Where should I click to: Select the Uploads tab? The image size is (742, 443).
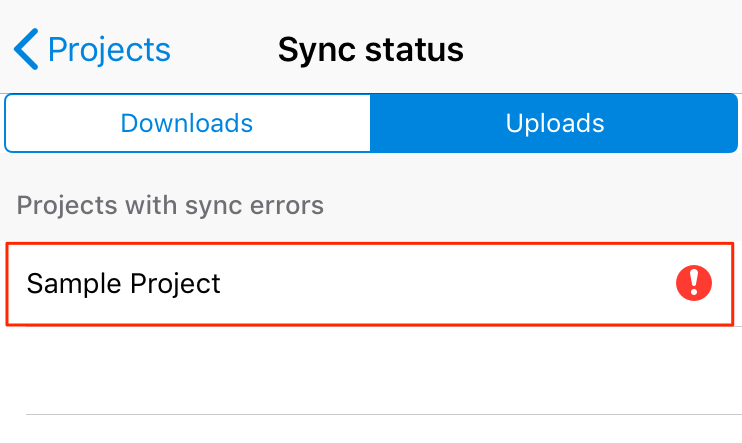pyautogui.click(x=554, y=123)
